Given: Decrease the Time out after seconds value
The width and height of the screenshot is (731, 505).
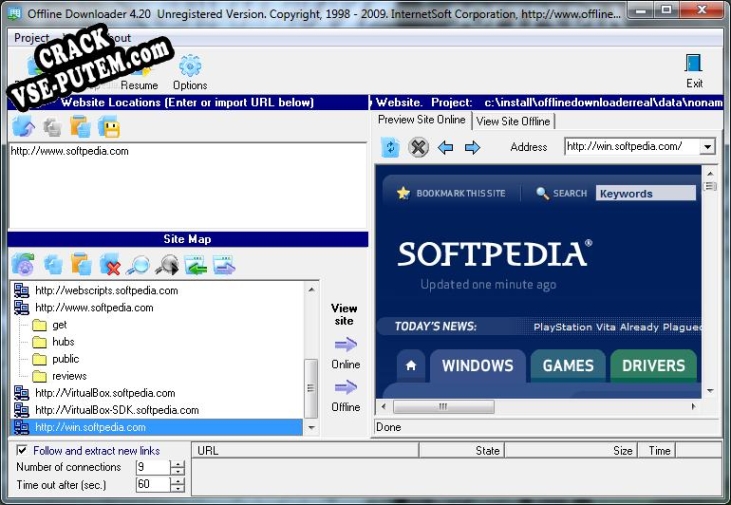Looking at the screenshot, I should click(177, 489).
